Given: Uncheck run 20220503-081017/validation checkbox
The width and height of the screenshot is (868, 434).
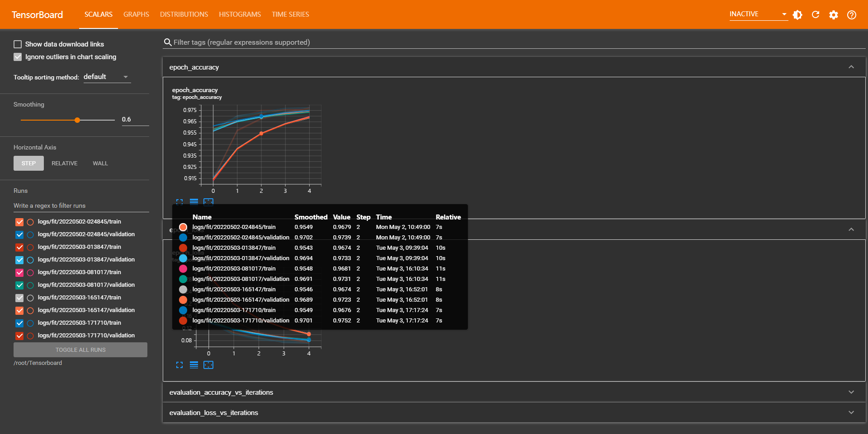Looking at the screenshot, I should [x=19, y=285].
